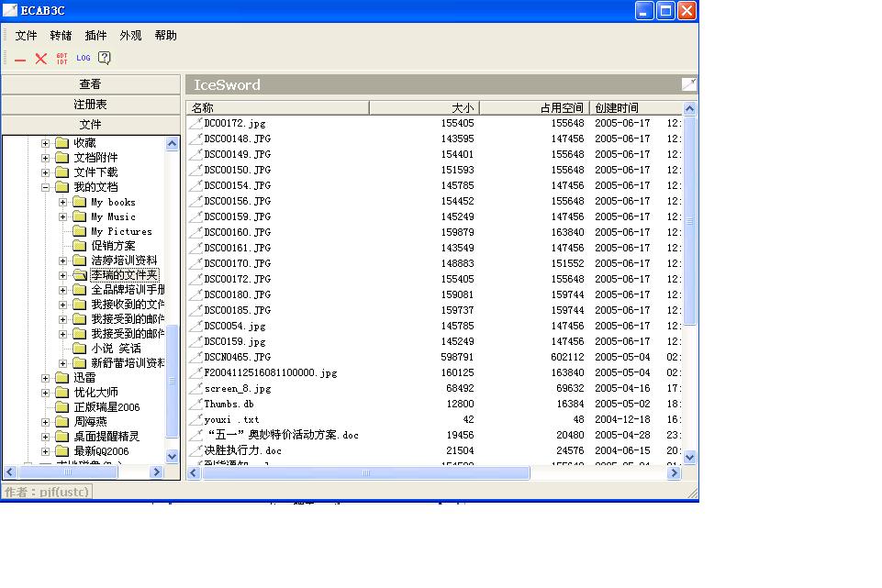Screen dimensions: 882x588
Task: Select the My Pictures folder icon
Action: (x=80, y=231)
